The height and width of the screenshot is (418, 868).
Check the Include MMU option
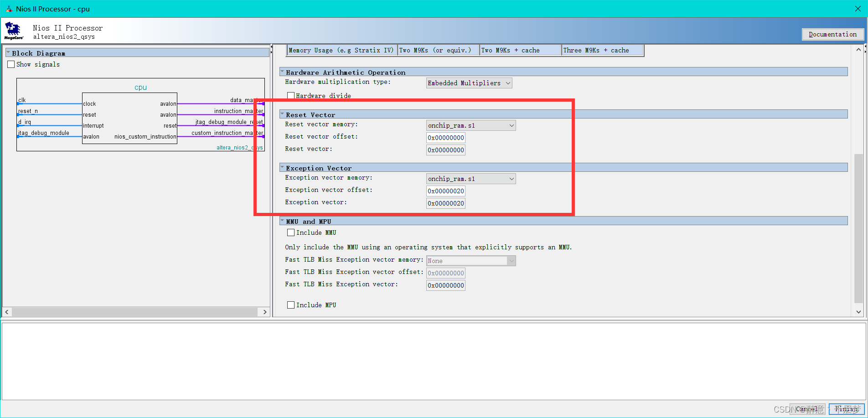click(290, 232)
